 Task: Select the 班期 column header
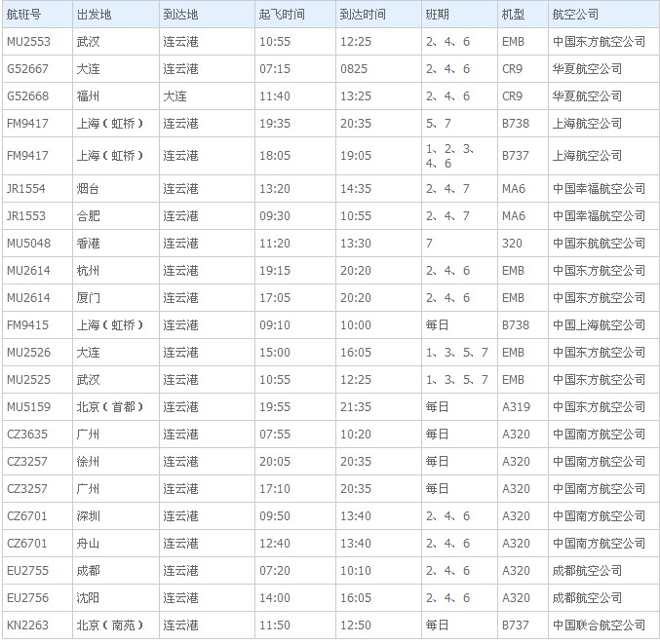[438, 16]
